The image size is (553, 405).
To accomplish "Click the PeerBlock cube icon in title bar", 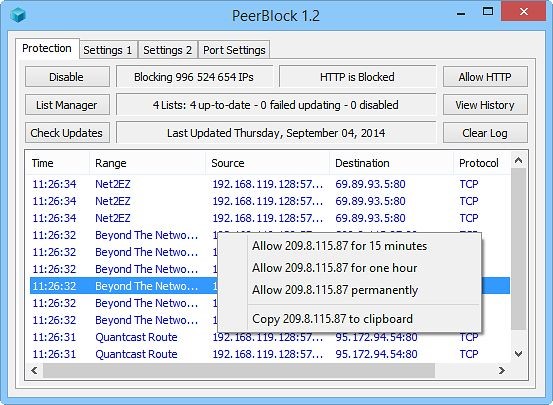I will point(18,15).
